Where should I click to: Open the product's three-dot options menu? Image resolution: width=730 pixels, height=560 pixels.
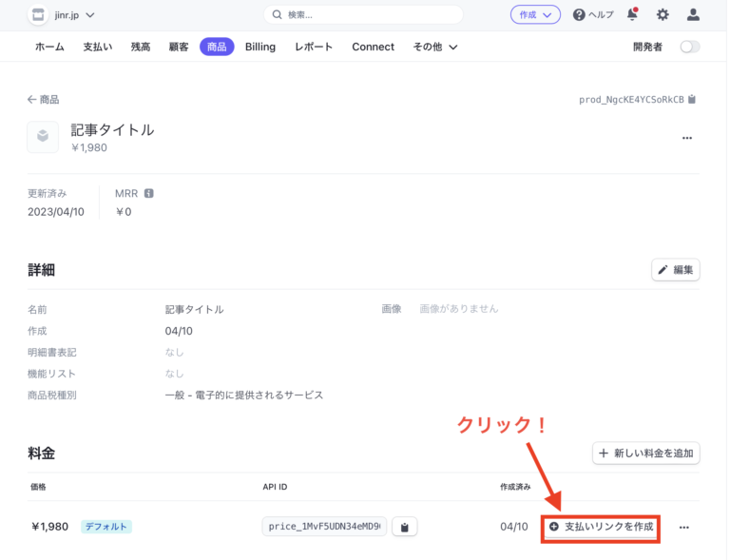tap(687, 138)
